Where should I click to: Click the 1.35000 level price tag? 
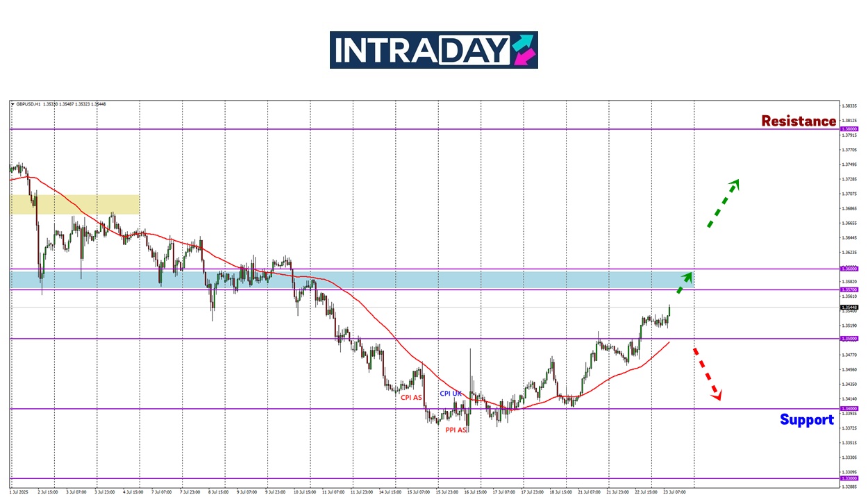(849, 339)
